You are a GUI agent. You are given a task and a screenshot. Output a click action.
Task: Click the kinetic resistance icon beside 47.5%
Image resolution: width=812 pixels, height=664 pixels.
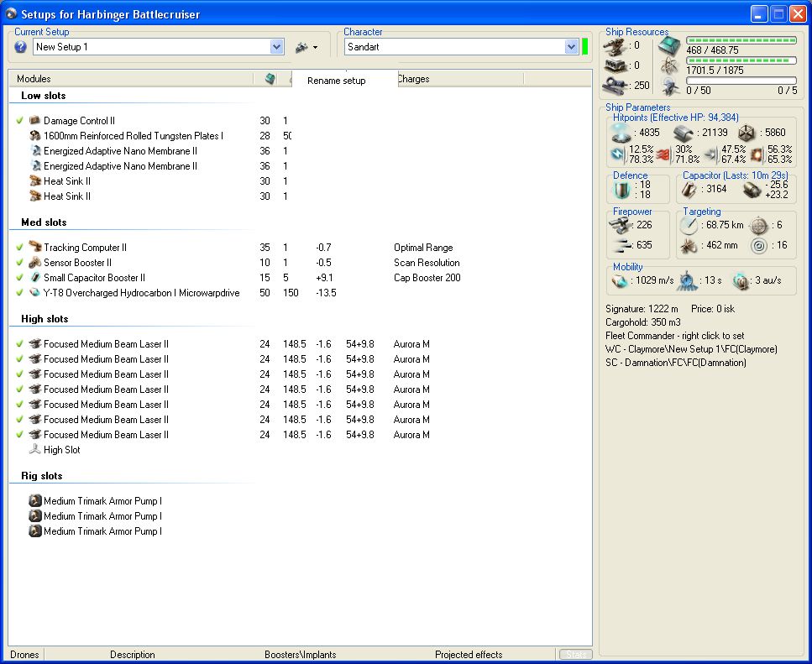(712, 154)
